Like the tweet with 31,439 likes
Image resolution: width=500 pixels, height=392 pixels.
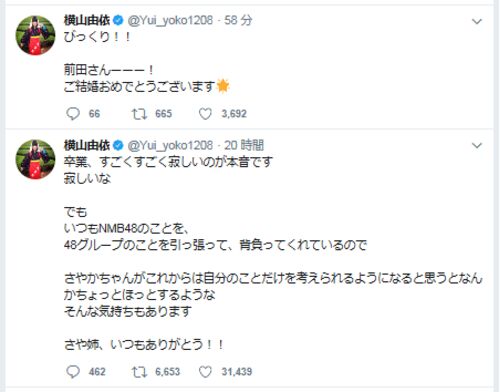tap(205, 371)
